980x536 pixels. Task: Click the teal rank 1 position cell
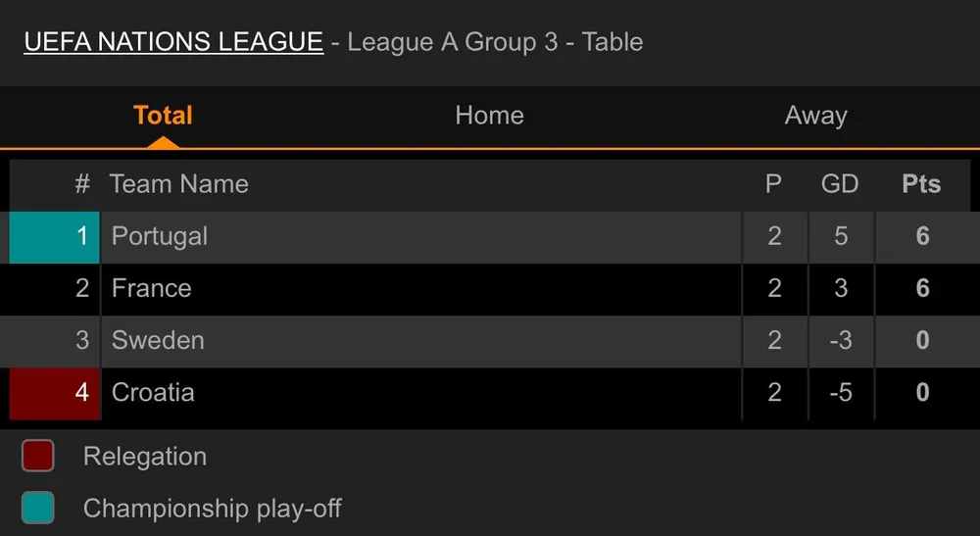point(55,236)
